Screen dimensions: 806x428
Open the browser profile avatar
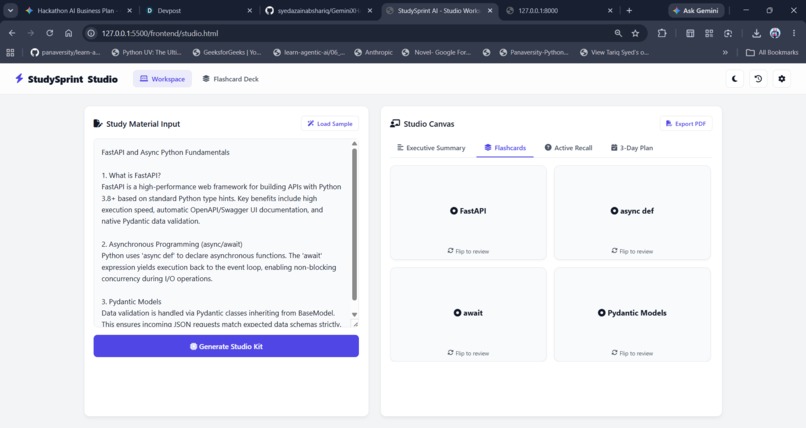point(775,33)
